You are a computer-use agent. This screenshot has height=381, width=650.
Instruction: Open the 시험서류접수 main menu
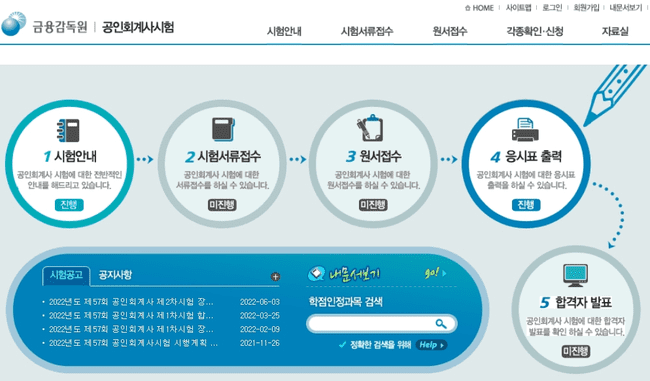[367, 31]
